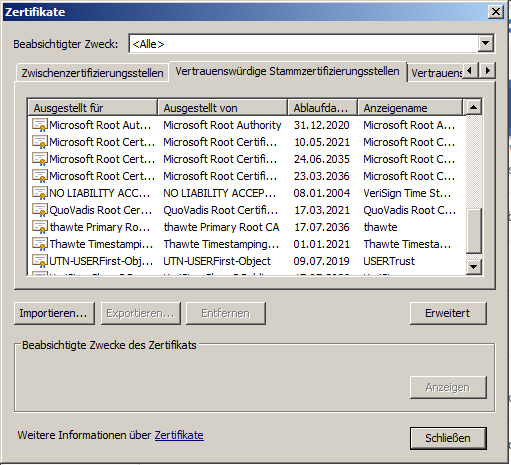Viewport: 511px width, 465px height.
Task: Select 'QuoVadis Root Cer...' certificate entry
Action: pos(101,210)
